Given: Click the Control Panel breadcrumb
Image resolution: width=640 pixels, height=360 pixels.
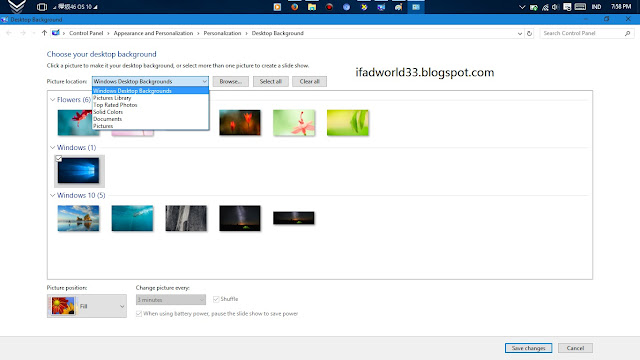Looking at the screenshot, I should click(86, 33).
